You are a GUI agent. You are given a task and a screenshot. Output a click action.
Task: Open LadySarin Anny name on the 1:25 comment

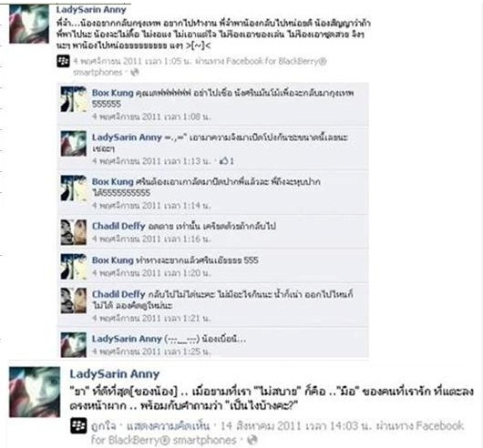(x=127, y=339)
